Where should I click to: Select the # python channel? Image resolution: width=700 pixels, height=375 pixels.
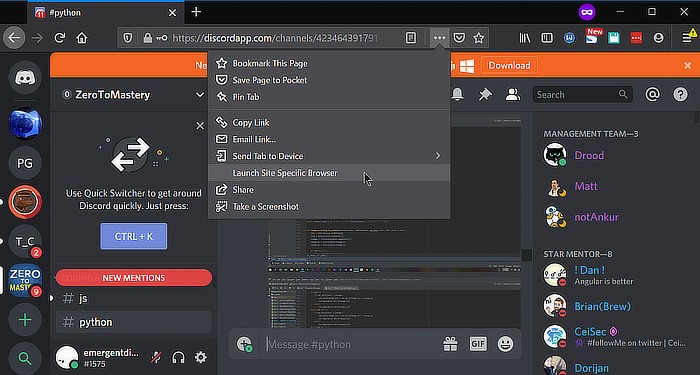click(x=133, y=322)
